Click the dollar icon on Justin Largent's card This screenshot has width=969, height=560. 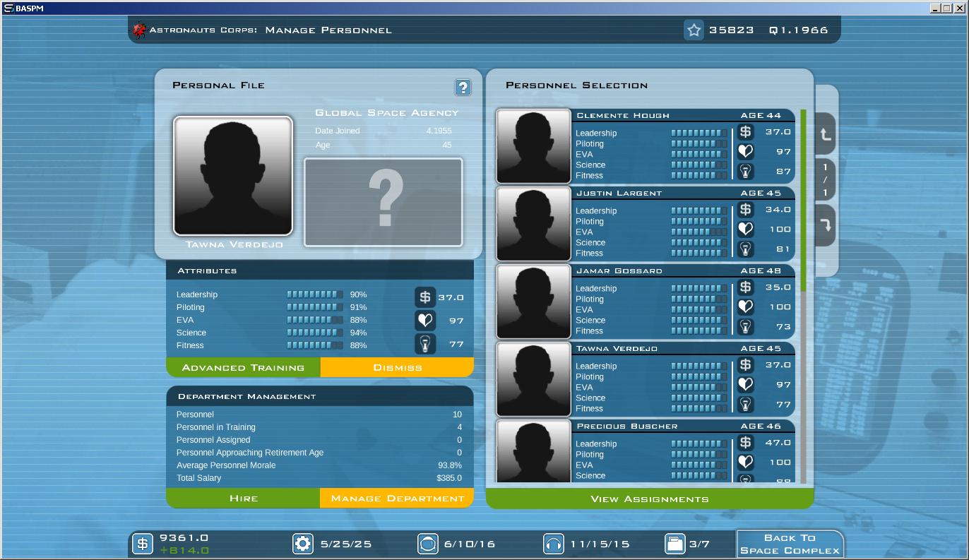(745, 210)
